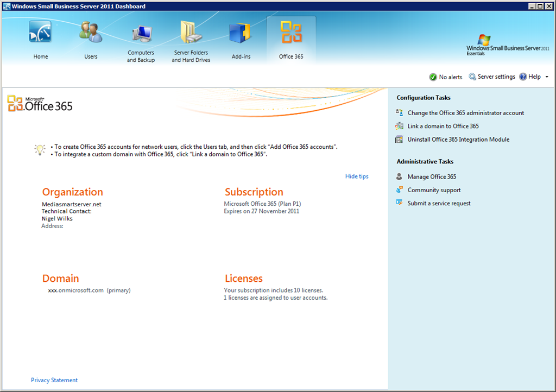
Task: Click the 'Nigel Wilks' technical contact name
Action: 57,219
